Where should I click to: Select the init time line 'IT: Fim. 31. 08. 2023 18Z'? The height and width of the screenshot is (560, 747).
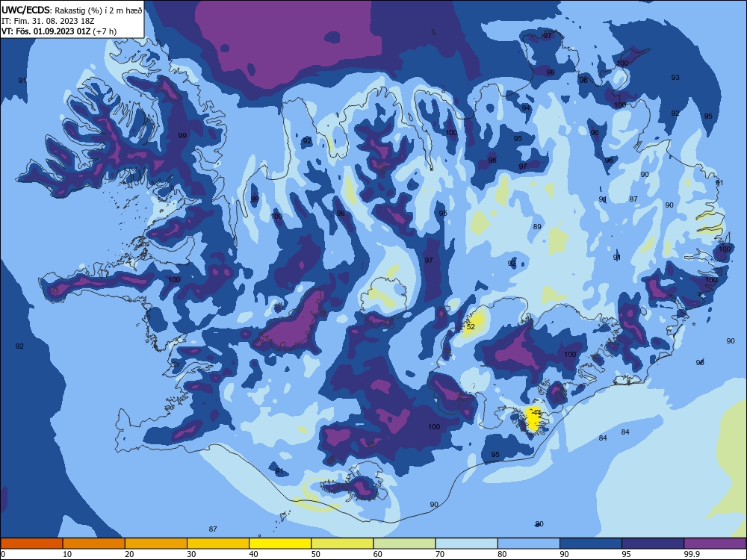[x=48, y=21]
